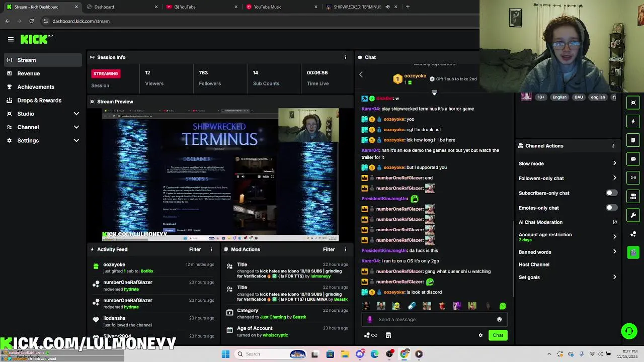Screen dimensions: 644x362
Task: Open Slow mode options arrow
Action: coord(614,163)
